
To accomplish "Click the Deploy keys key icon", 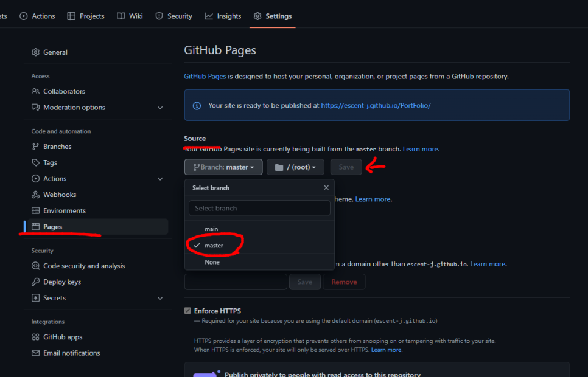I will 36,282.
